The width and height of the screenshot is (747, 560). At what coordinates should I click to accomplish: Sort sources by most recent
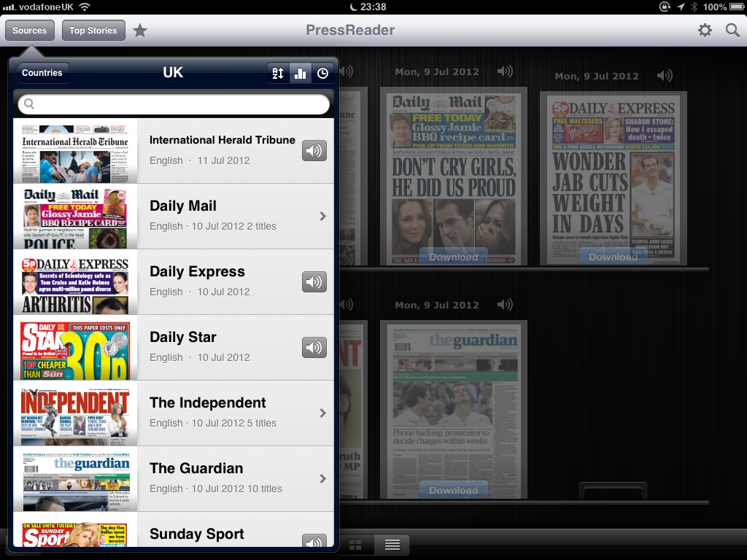322,73
